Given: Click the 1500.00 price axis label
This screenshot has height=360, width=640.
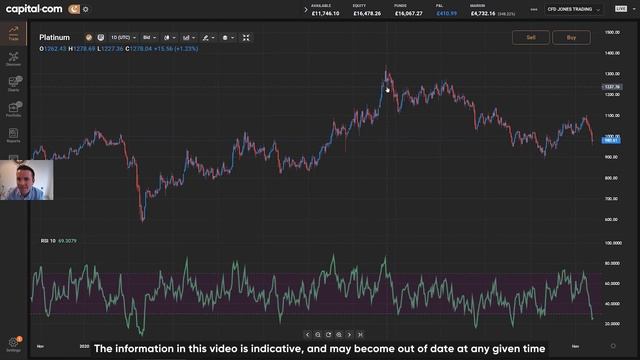Looking at the screenshot, I should coord(612,32).
